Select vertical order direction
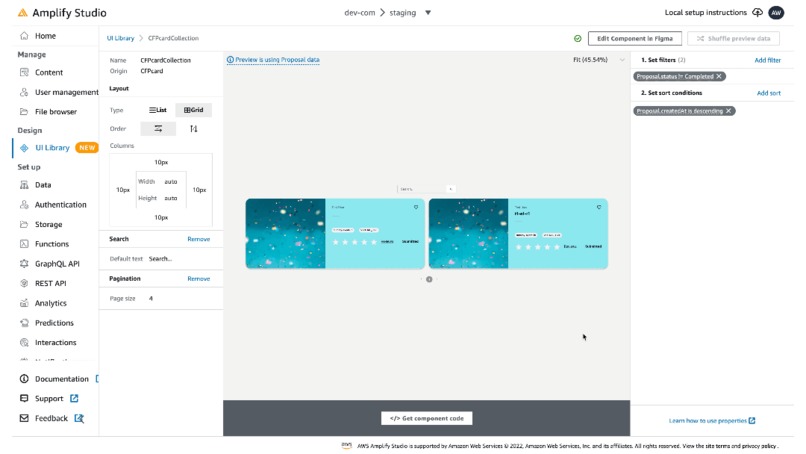 (x=193, y=129)
